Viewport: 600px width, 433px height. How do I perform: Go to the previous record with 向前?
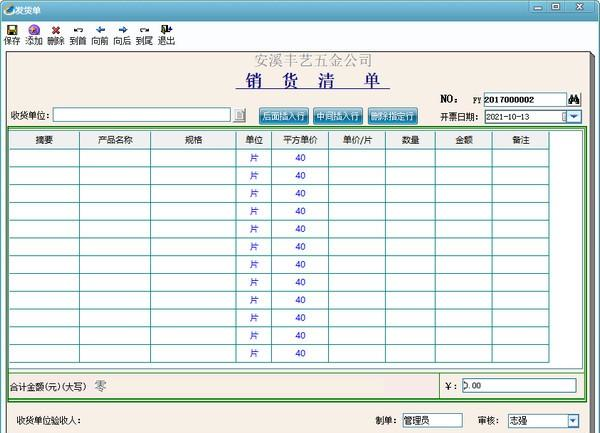pyautogui.click(x=100, y=35)
